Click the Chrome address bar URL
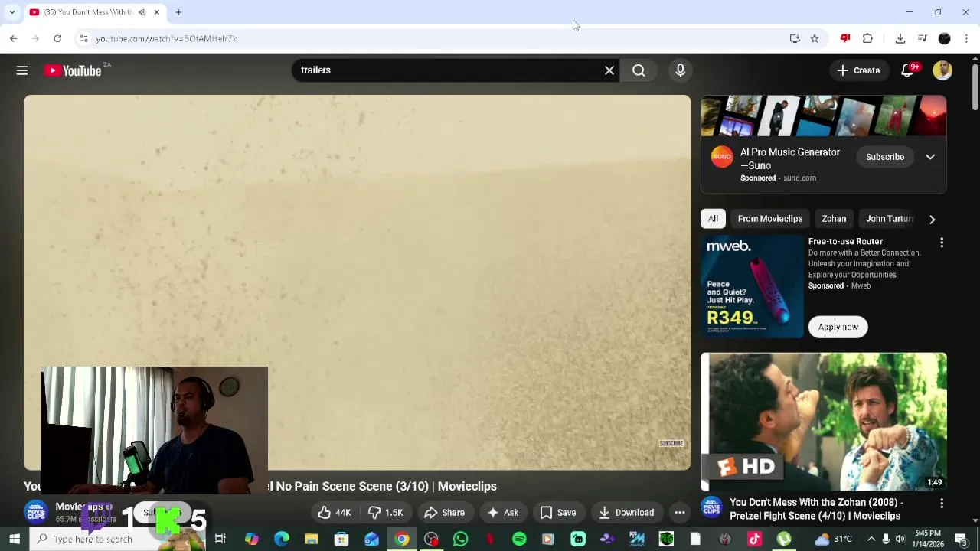The image size is (980, 551). point(166,38)
